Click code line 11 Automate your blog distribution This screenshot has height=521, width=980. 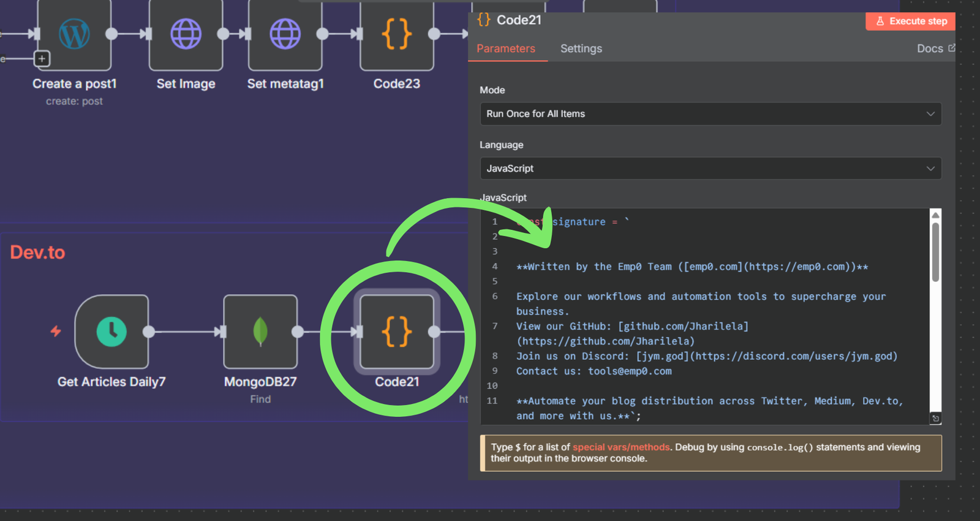point(710,408)
